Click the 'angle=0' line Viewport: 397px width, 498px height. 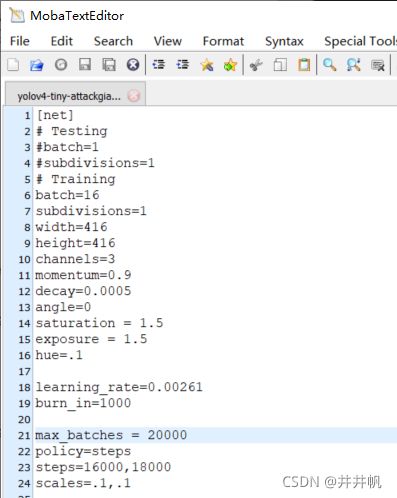63,307
